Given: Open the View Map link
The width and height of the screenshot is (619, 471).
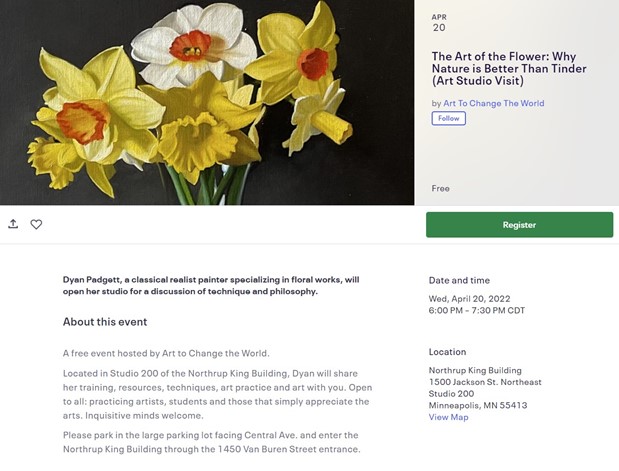Looking at the screenshot, I should (448, 417).
